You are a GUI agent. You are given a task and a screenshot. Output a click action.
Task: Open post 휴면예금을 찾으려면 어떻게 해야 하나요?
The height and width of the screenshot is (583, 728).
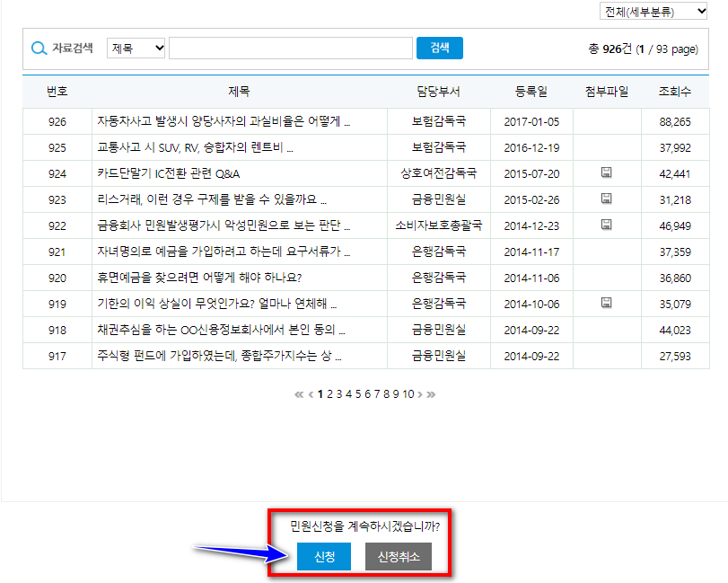coord(199,278)
